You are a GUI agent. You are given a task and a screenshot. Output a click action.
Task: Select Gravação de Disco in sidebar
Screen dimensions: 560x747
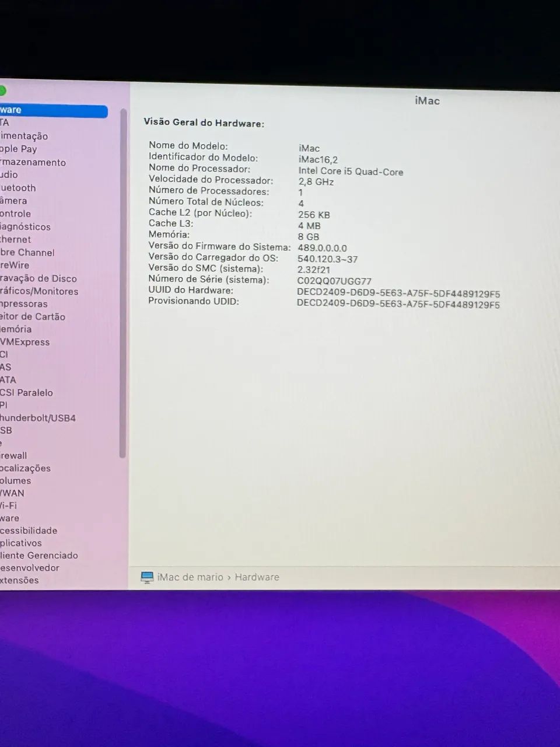(38, 278)
